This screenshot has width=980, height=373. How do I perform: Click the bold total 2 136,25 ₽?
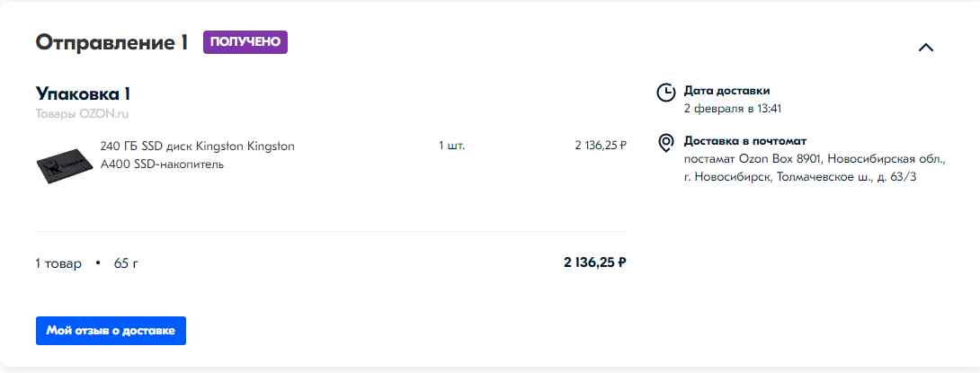coord(594,262)
